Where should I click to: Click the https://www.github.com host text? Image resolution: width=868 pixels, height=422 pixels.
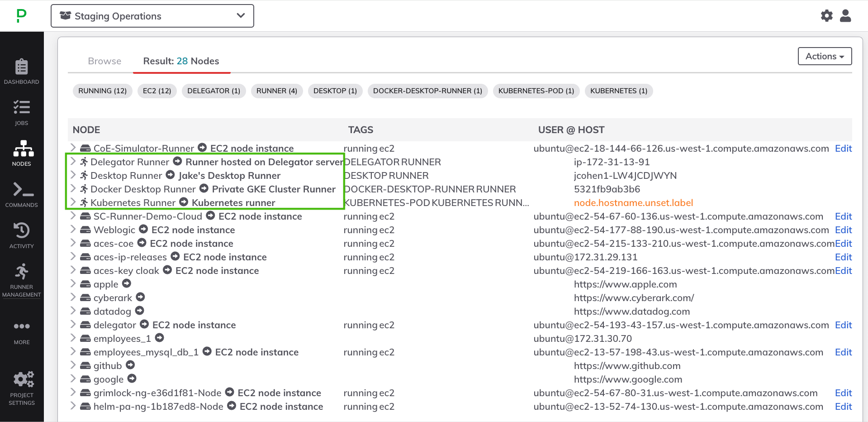click(627, 366)
